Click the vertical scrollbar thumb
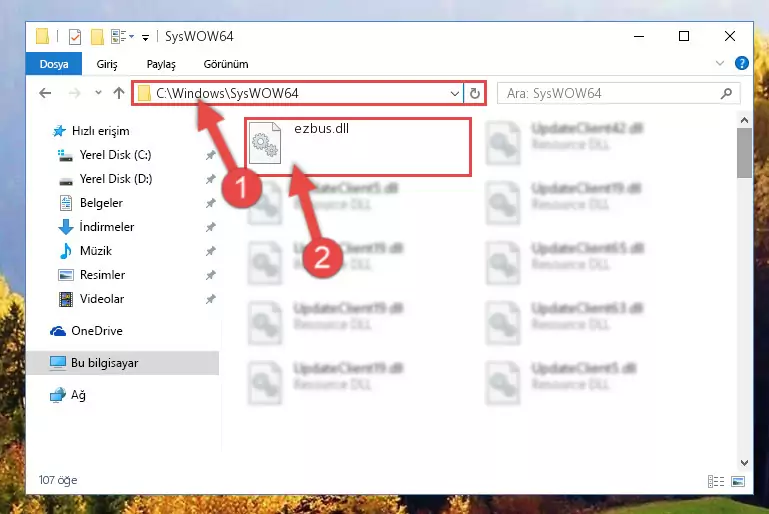The height and width of the screenshot is (514, 769). point(744,153)
